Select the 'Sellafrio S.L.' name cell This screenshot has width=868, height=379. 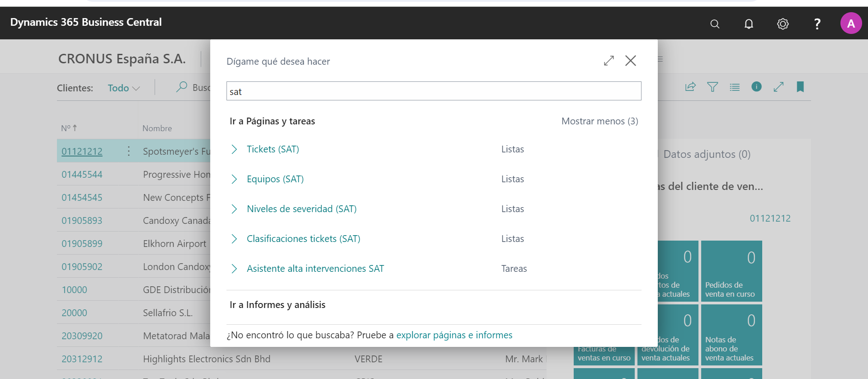click(x=168, y=313)
